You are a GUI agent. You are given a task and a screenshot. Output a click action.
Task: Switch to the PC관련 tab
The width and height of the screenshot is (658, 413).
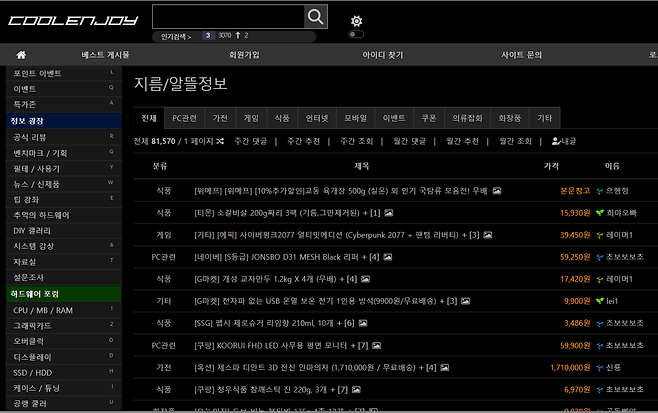coord(184,117)
